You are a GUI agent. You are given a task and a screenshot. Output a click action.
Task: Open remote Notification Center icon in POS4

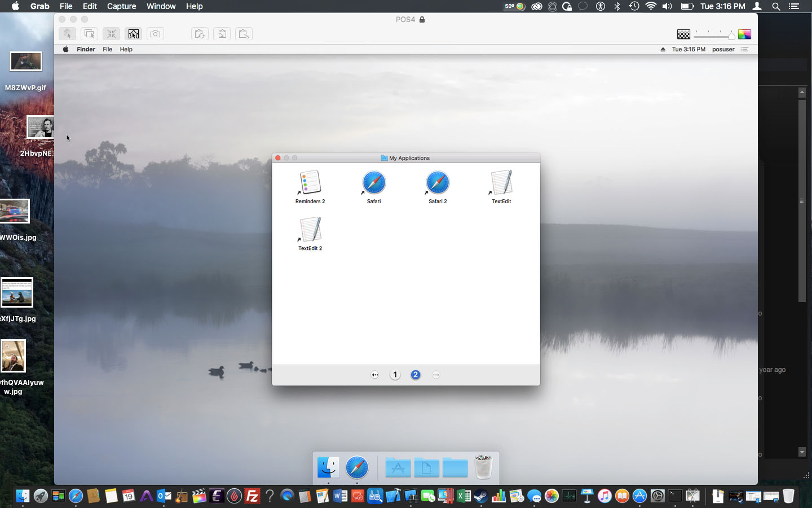point(744,50)
